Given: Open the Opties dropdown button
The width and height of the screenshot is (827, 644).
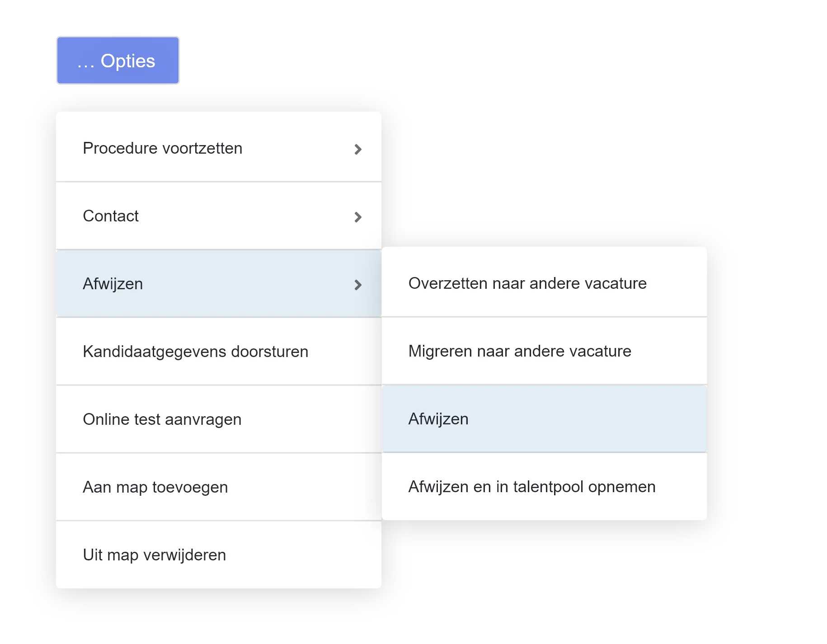Looking at the screenshot, I should point(118,61).
